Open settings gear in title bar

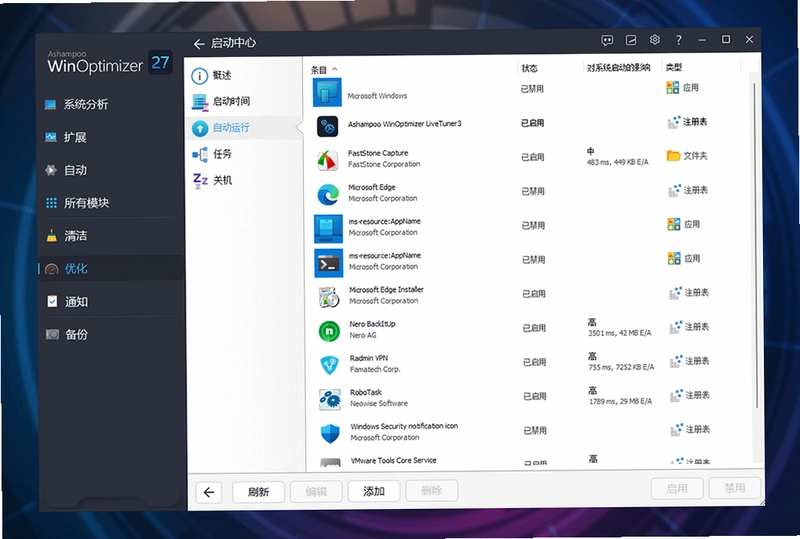point(655,40)
